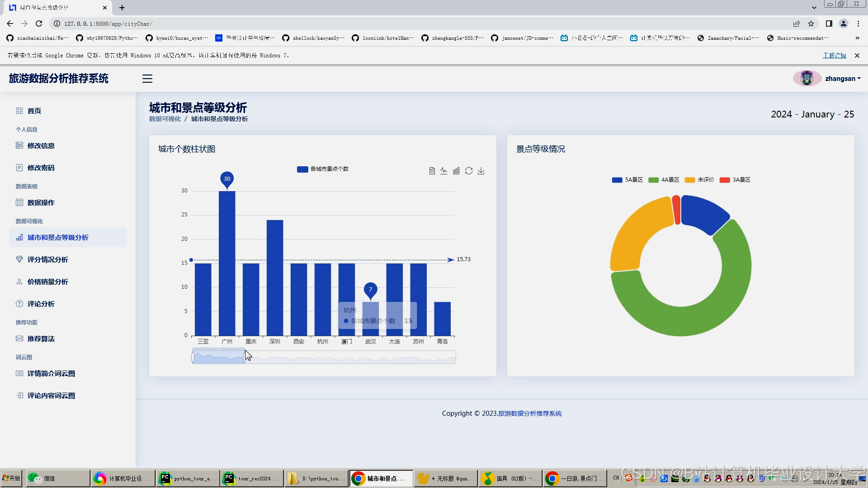This screenshot has width=868, height=488.
Task: Bookmark this page with star icon
Action: click(x=811, y=23)
